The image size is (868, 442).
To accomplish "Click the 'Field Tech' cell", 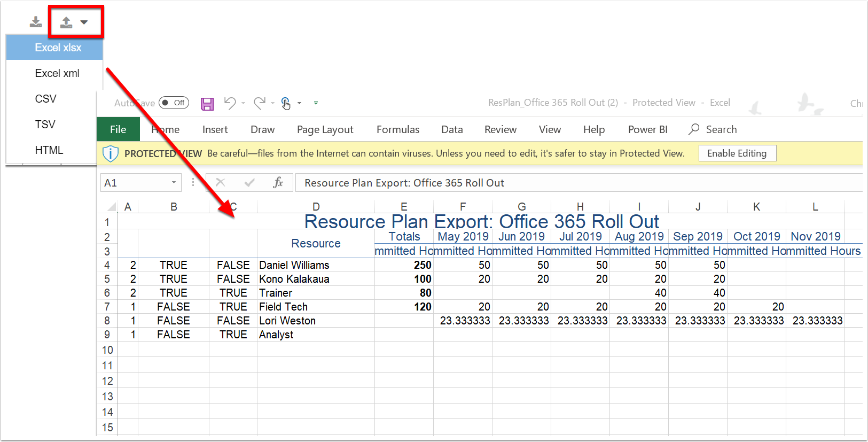I will coord(316,307).
